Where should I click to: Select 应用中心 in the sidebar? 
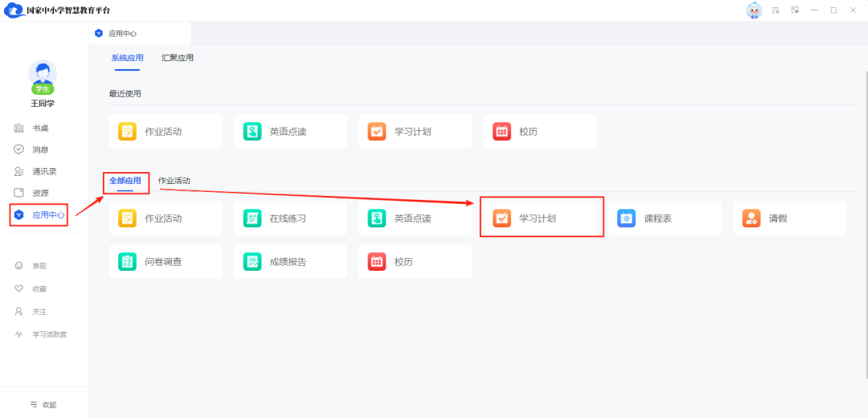tap(47, 215)
